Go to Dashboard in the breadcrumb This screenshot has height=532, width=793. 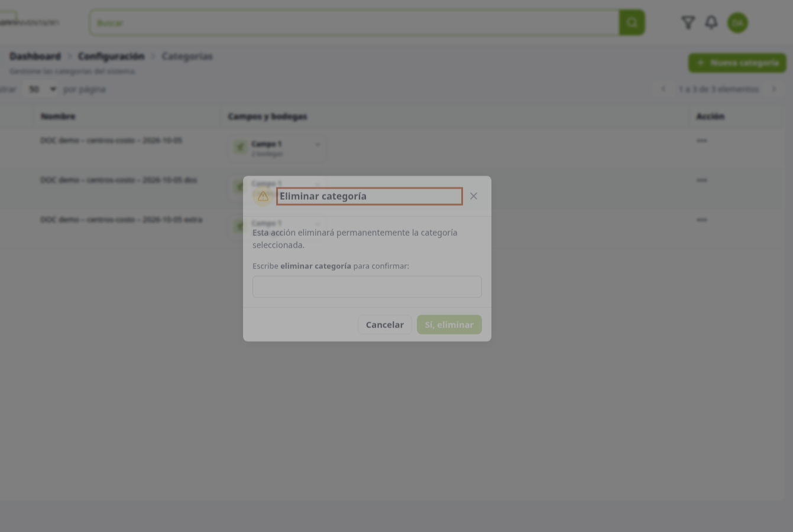coord(35,56)
